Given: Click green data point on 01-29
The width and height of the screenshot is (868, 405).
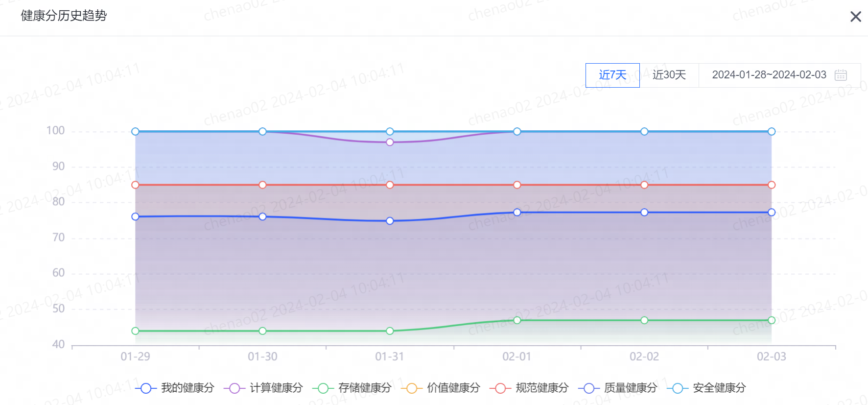Looking at the screenshot, I should tap(135, 331).
